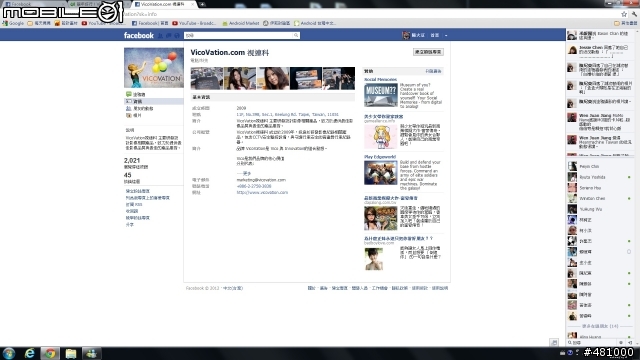Click the Chrome taskbar icon
640x360 pixels.
click(50, 353)
